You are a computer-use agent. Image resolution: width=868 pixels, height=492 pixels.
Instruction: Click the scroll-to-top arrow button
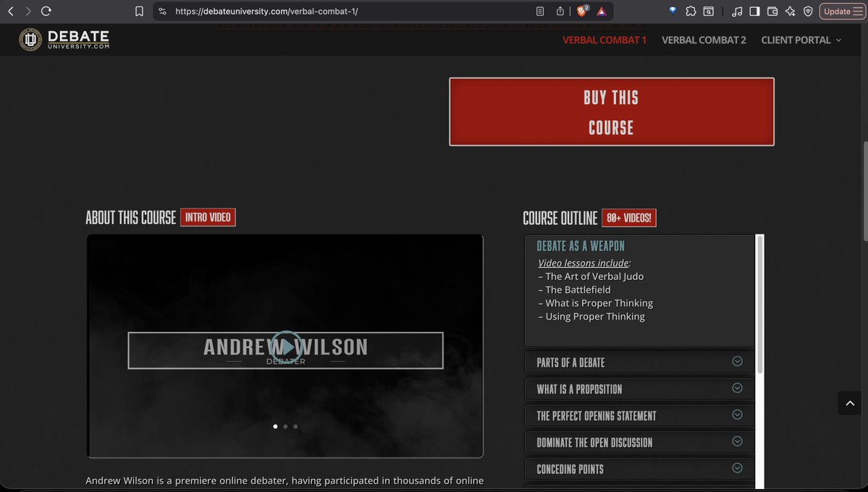pos(850,403)
